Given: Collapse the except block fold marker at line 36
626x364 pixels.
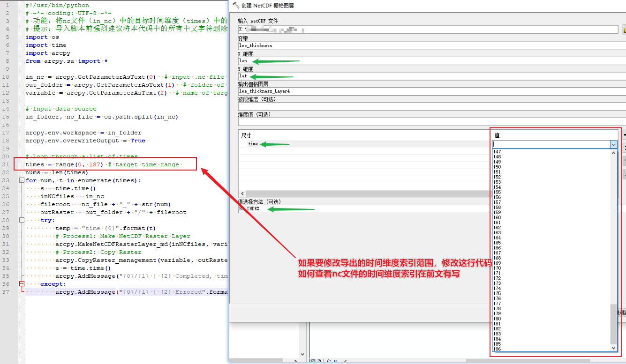Looking at the screenshot, I should coord(21,284).
